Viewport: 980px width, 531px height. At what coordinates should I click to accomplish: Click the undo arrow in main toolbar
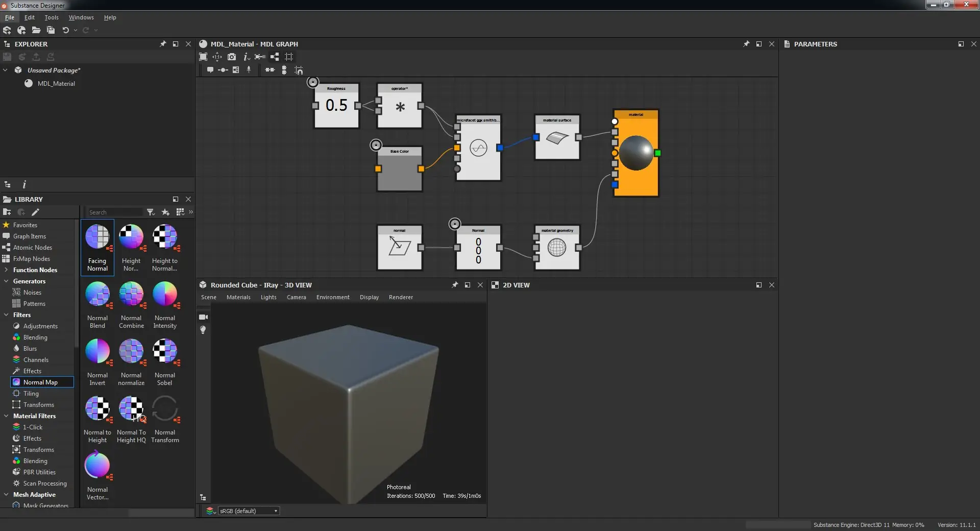(x=65, y=30)
